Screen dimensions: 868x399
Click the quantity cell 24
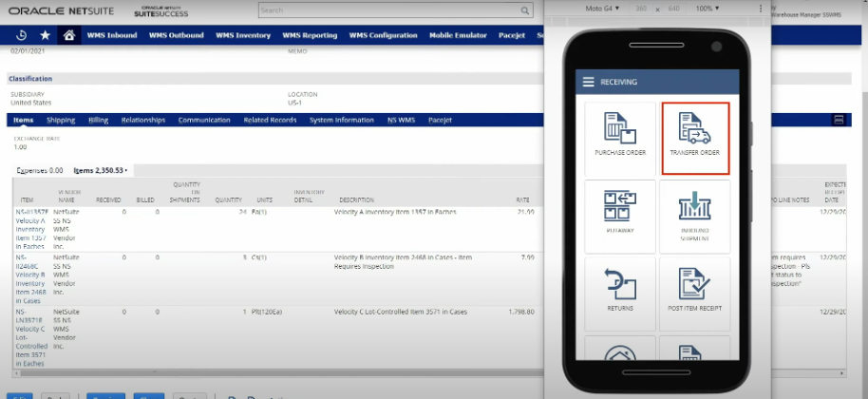pyautogui.click(x=242, y=213)
